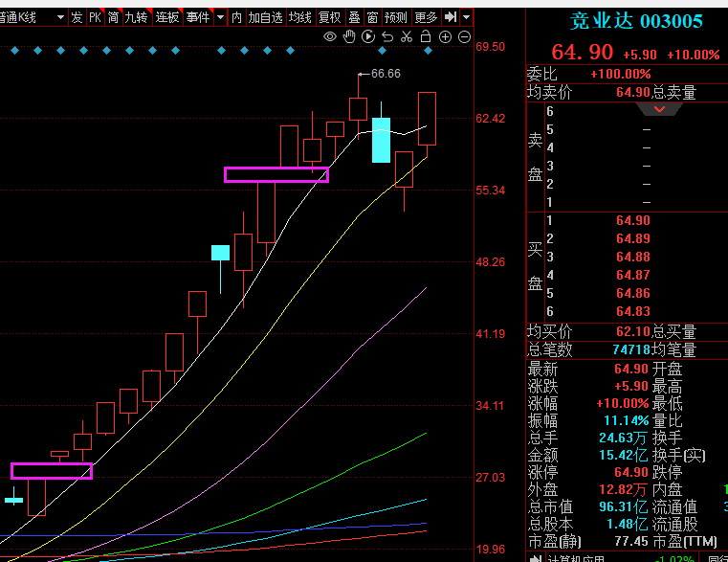
Task: Click the +10.00% change in header
Action: tap(694, 55)
